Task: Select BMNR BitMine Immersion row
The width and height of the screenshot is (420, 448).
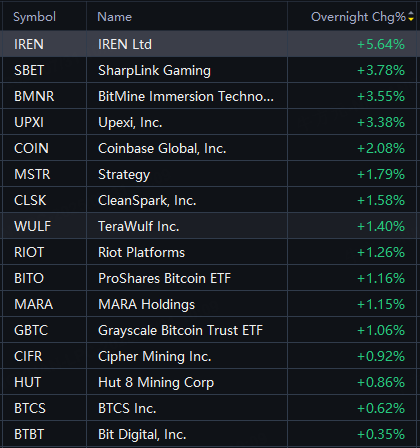Action: tap(210, 96)
